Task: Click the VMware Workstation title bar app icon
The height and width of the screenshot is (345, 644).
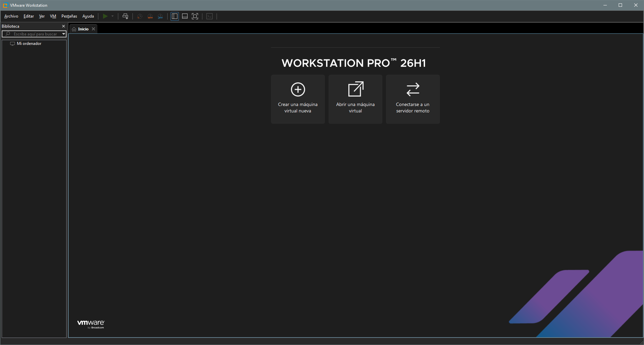Action: click(5, 5)
